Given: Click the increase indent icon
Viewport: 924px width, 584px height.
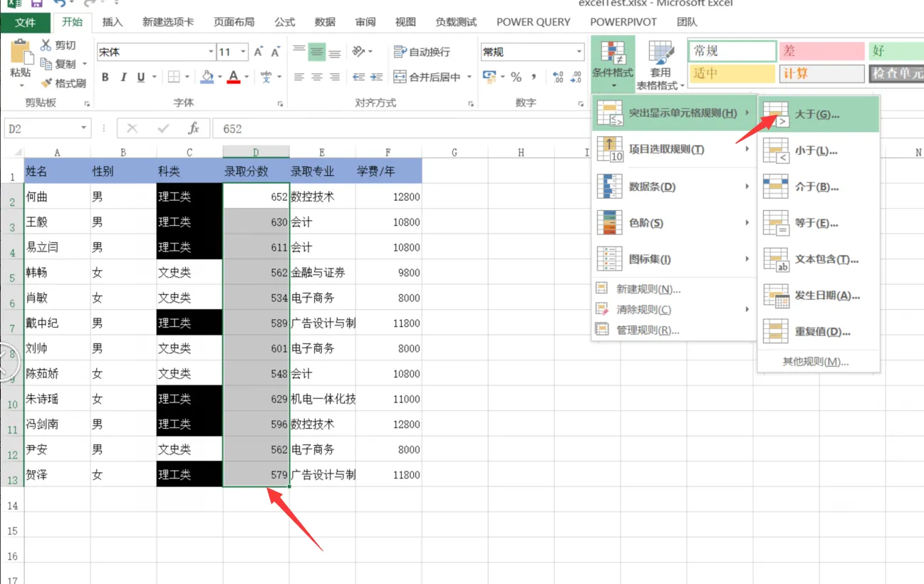Looking at the screenshot, I should [x=375, y=77].
